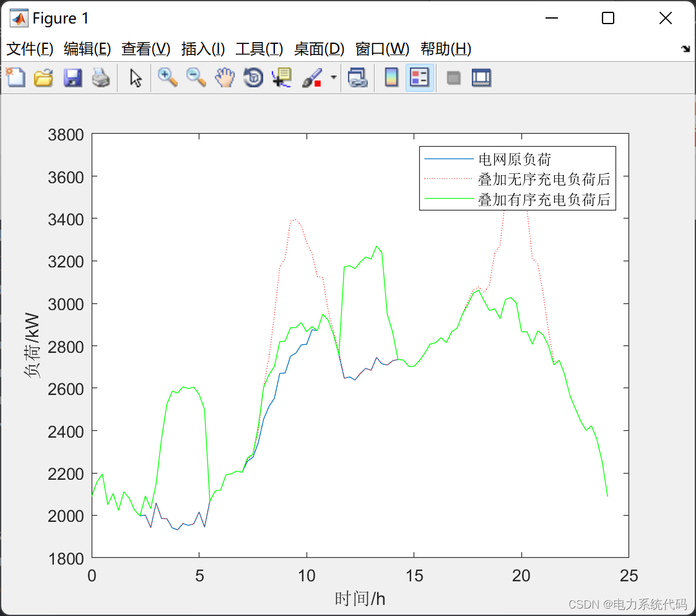
Task: Select the Edit Plot arrow tool
Action: pyautogui.click(x=136, y=77)
